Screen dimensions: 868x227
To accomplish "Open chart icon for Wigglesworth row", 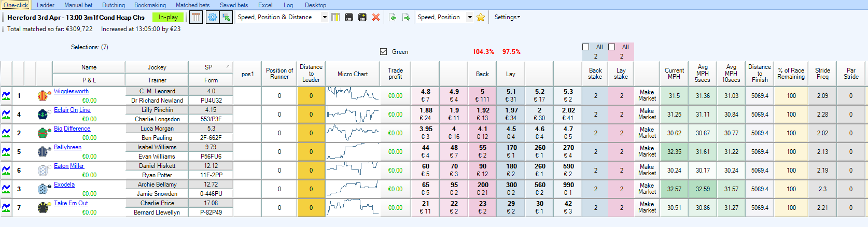I will point(6,95).
